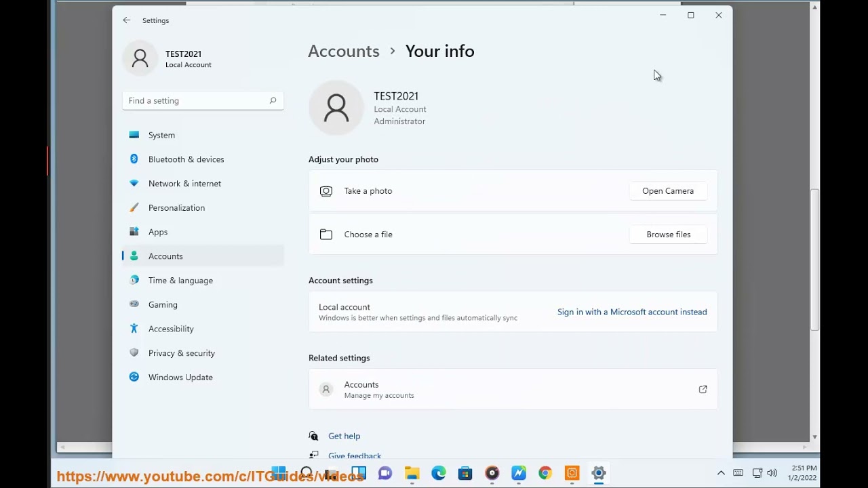Click the Privacy shield icon
This screenshot has width=868, height=488.
click(134, 353)
